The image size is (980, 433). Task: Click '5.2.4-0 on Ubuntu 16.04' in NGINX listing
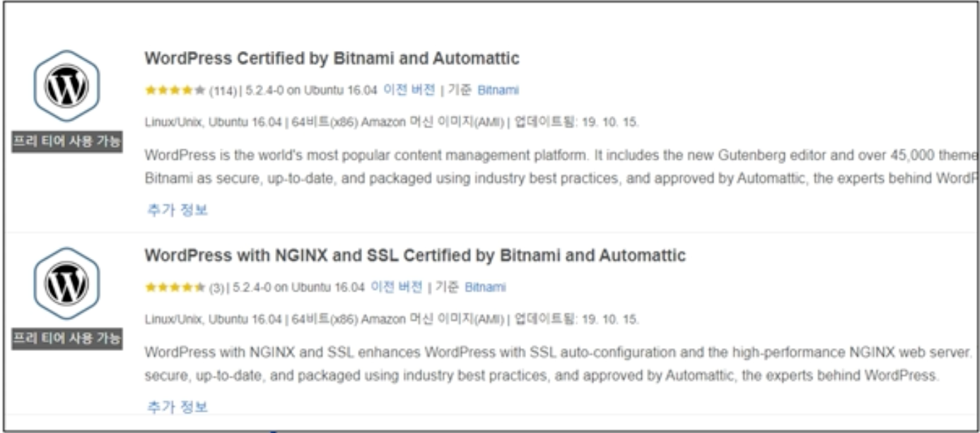click(298, 287)
